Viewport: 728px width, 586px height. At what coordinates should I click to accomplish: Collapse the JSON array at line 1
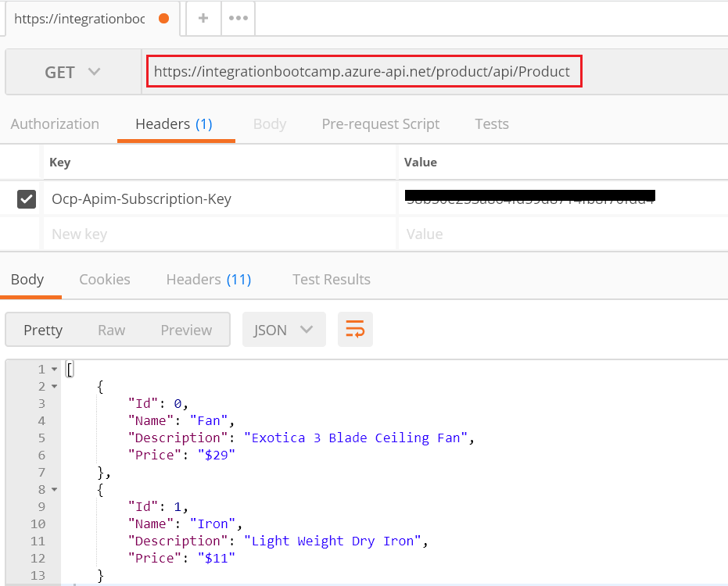click(54, 370)
